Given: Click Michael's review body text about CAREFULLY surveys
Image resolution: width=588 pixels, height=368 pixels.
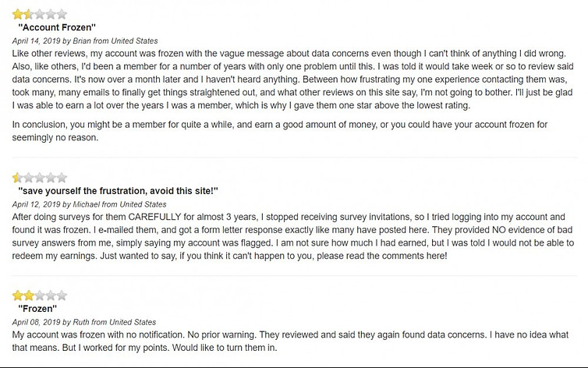Looking at the screenshot, I should pyautogui.click(x=293, y=236).
